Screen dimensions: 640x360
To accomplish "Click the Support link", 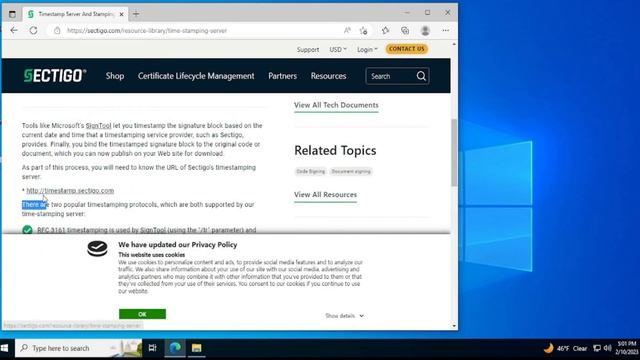I will 308,49.
